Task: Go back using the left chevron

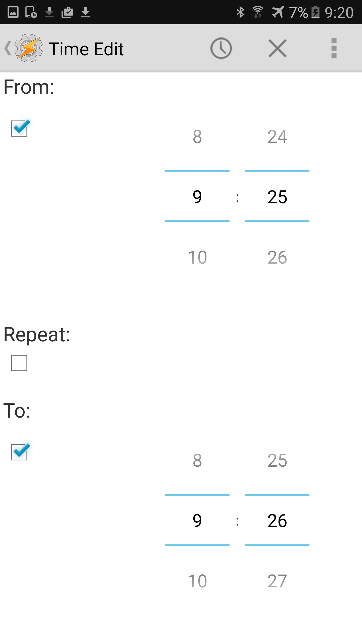Action: click(8, 48)
